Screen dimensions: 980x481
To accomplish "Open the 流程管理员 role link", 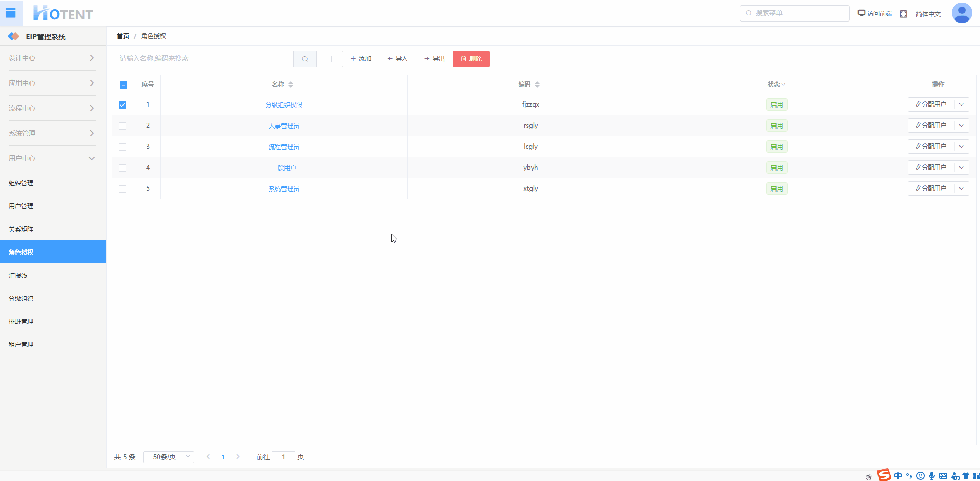I will [283, 147].
